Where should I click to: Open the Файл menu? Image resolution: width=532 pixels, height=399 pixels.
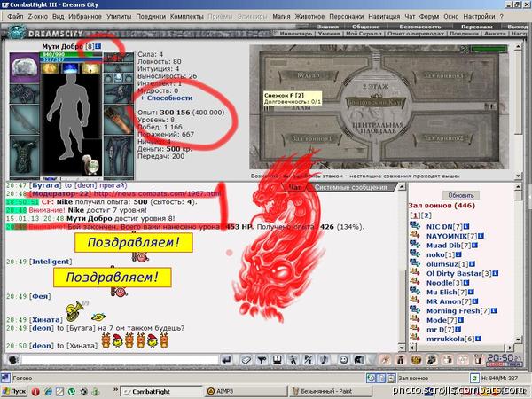(x=15, y=16)
